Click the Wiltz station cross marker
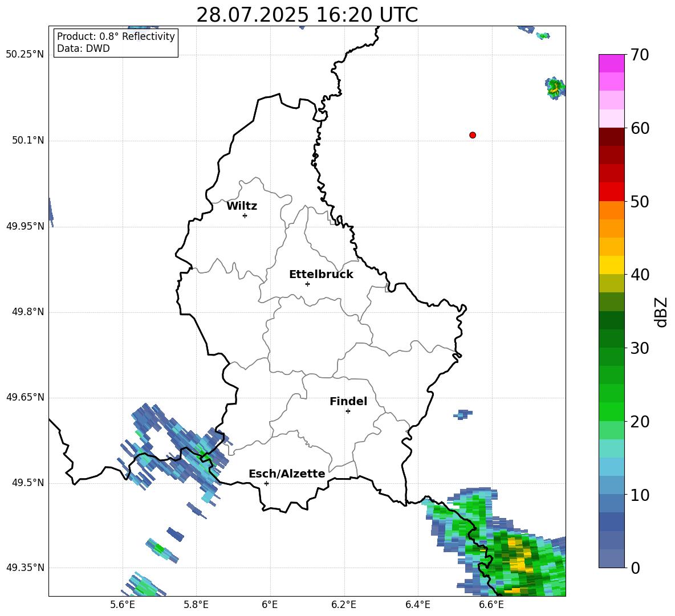 [x=245, y=215]
